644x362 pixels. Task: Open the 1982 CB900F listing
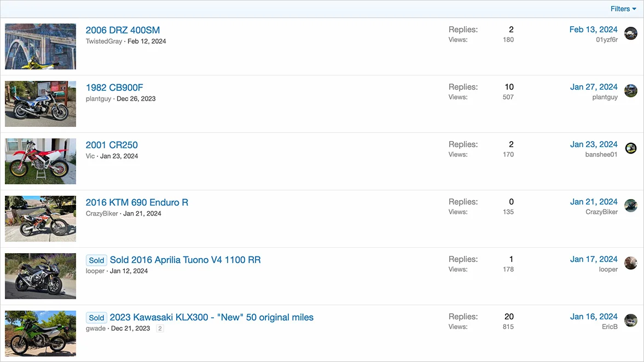(x=114, y=87)
